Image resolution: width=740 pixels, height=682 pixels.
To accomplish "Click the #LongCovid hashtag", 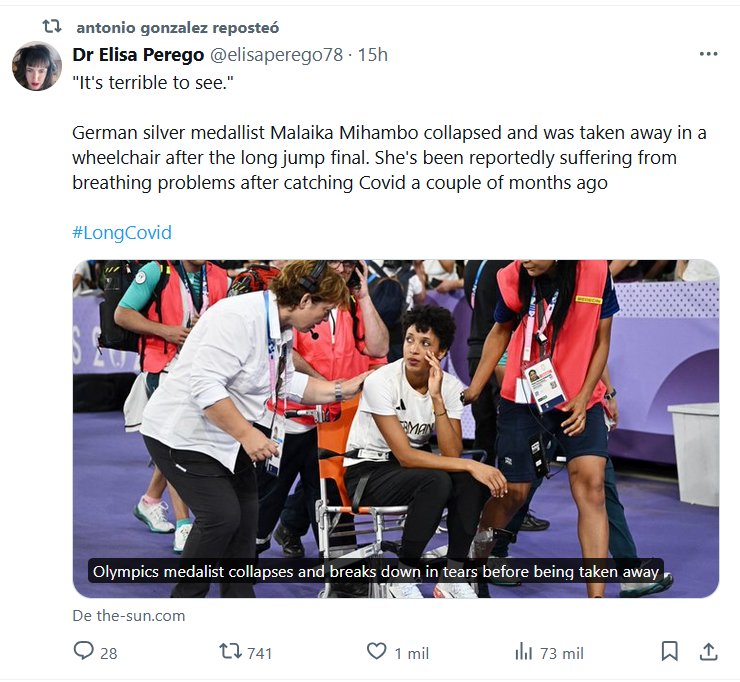I will [x=122, y=232].
